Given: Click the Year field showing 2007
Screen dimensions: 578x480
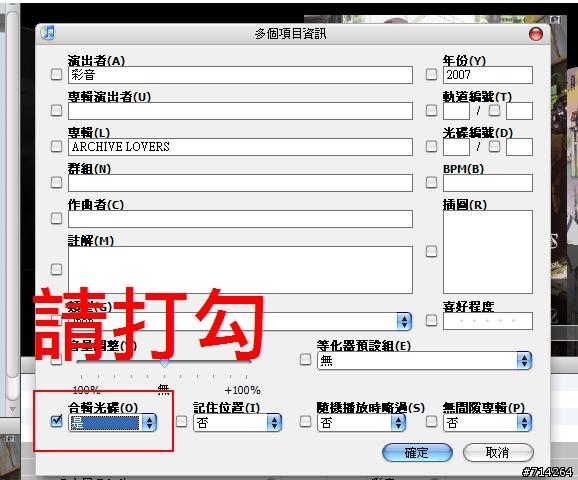Looking at the screenshot, I should pos(488,75).
